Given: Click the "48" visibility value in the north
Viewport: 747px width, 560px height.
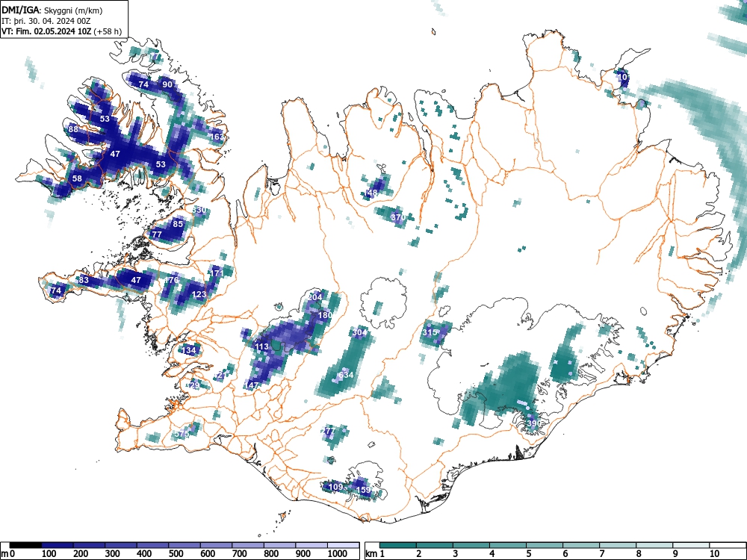Looking at the screenshot, I should [x=373, y=193].
